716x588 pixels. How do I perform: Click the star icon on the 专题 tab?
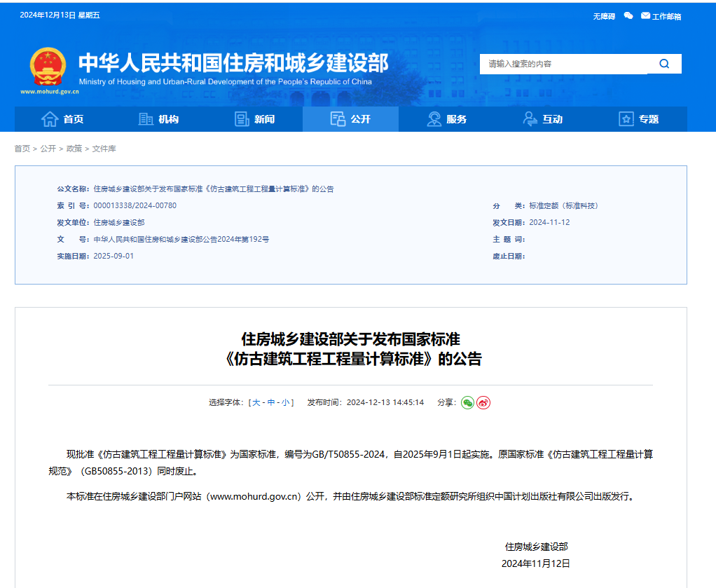626,119
